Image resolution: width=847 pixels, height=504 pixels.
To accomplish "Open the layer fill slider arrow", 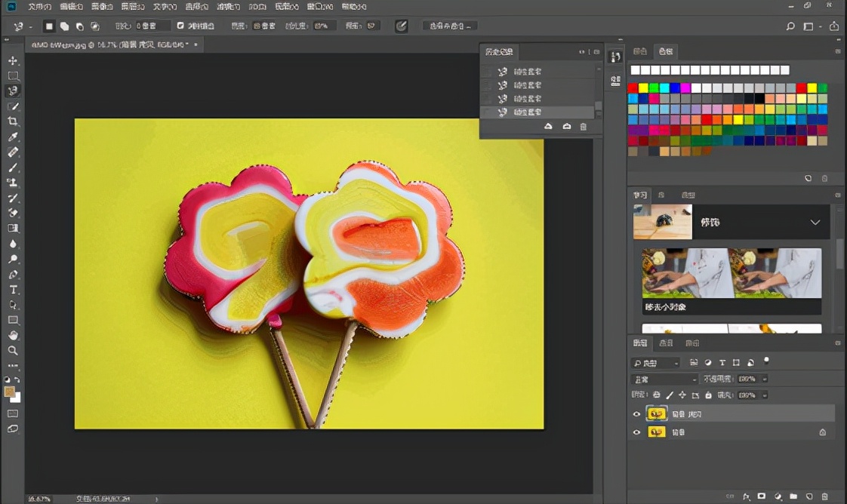I will click(x=765, y=395).
